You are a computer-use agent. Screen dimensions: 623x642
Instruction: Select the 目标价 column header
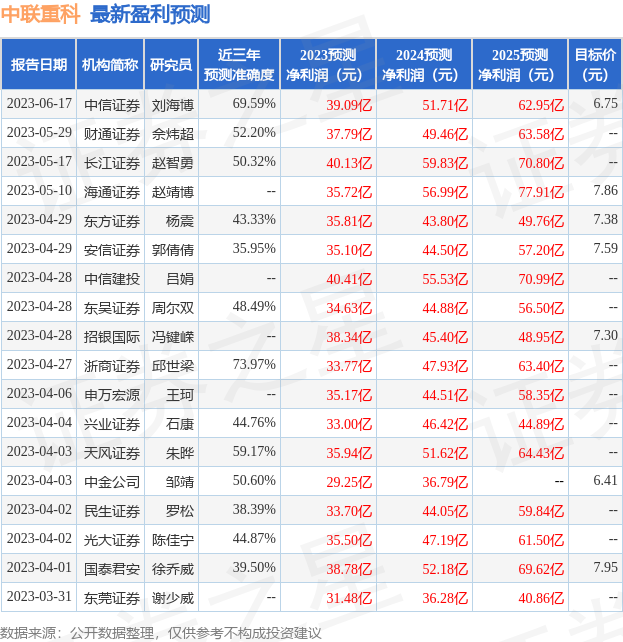coord(595,65)
